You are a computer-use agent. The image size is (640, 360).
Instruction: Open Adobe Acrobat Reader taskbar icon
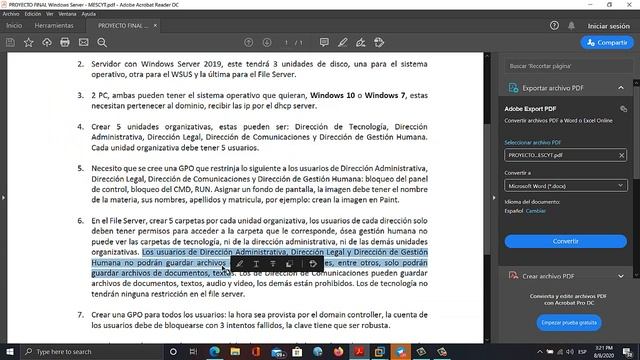[359, 351]
